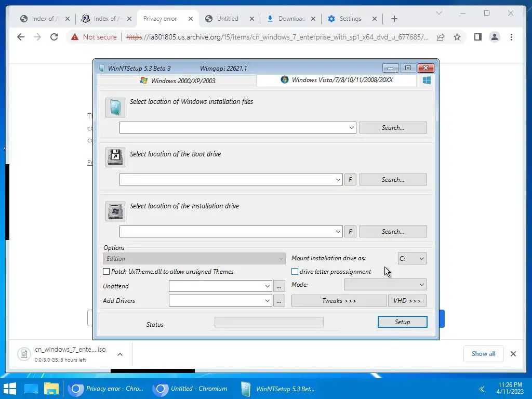Click the Status progress bar
532x399 pixels.
tap(269, 322)
